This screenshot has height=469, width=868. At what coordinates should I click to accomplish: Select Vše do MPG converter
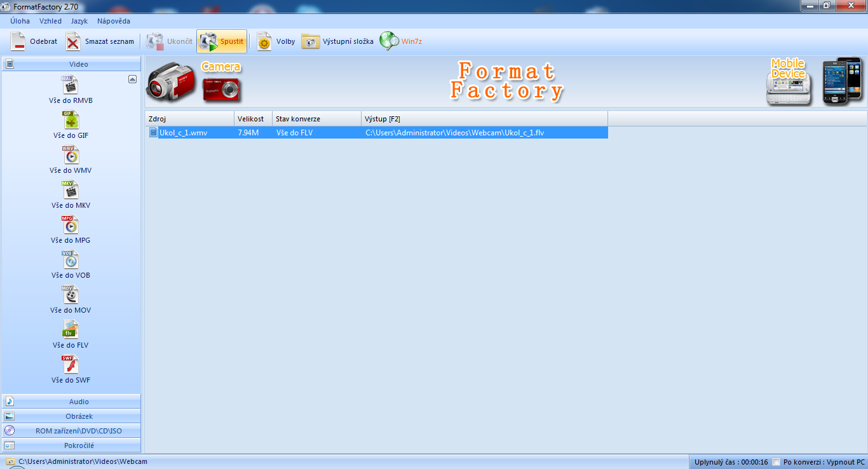71,229
